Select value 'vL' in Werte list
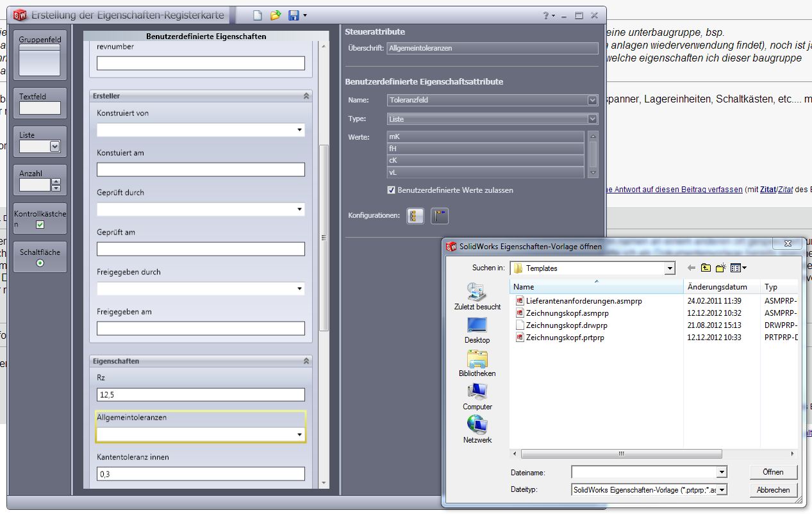 click(x=486, y=172)
